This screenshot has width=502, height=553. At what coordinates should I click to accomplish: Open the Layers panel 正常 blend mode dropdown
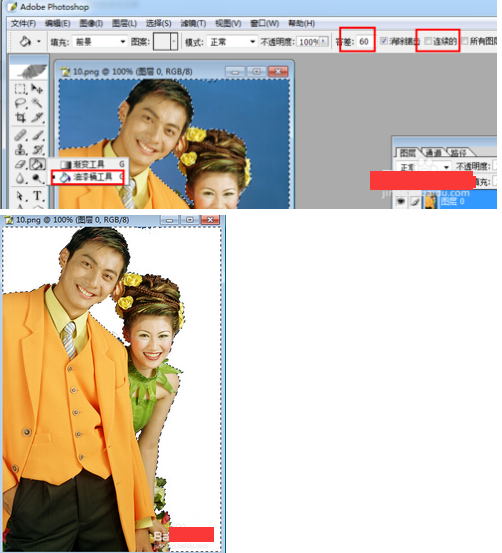[x=423, y=167]
